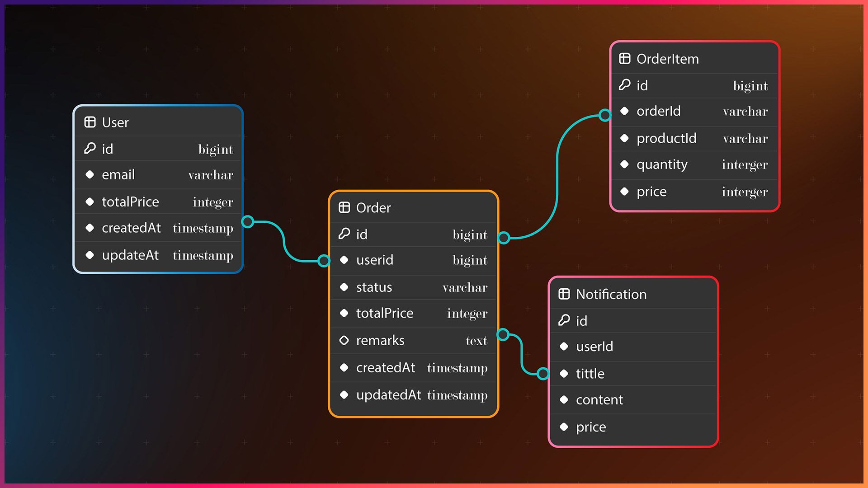Click the userid field name in Order

click(x=375, y=260)
